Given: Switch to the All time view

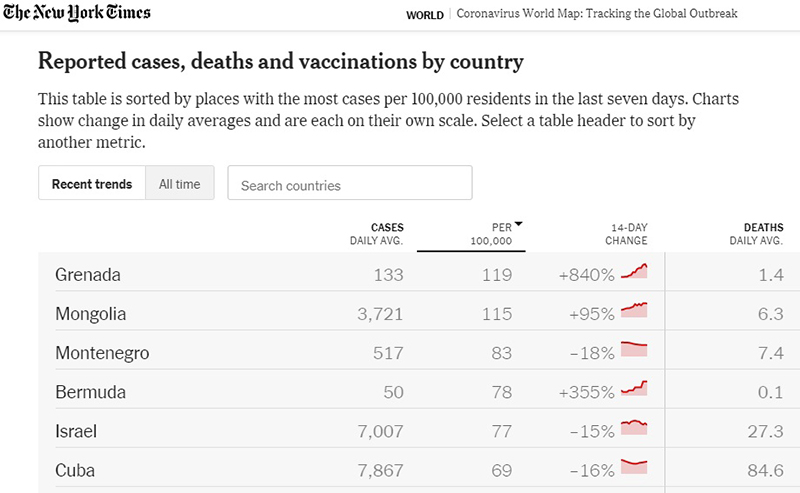Looking at the screenshot, I should click(180, 184).
